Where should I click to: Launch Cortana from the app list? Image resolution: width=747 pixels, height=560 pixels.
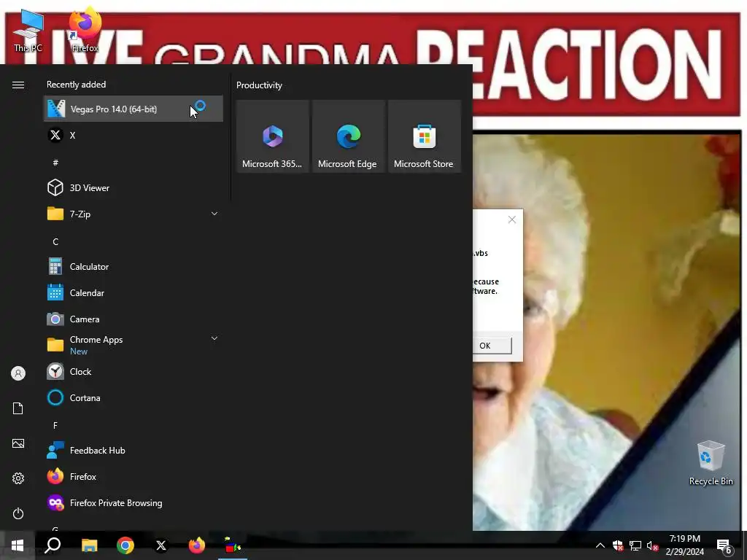(x=133, y=397)
